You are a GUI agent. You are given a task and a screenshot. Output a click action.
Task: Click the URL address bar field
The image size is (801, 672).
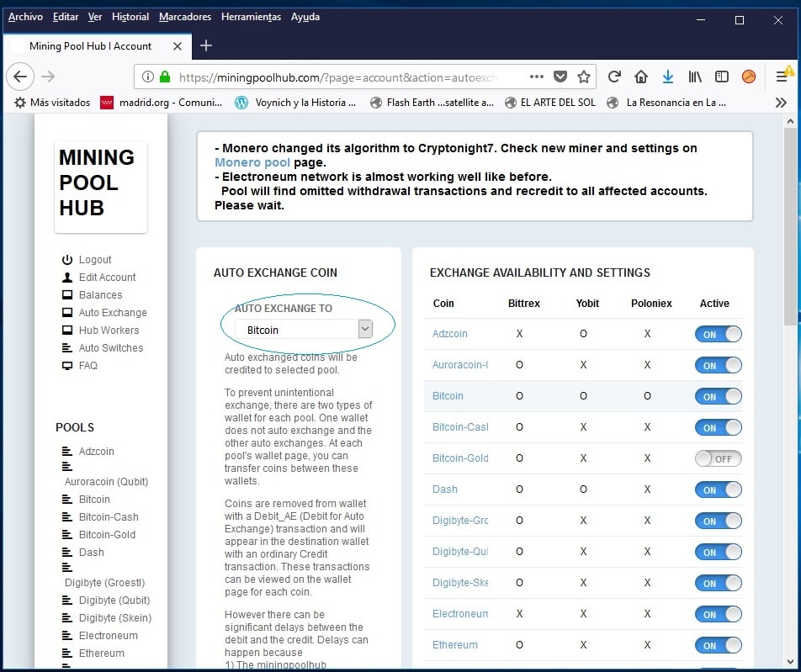pyautogui.click(x=337, y=77)
